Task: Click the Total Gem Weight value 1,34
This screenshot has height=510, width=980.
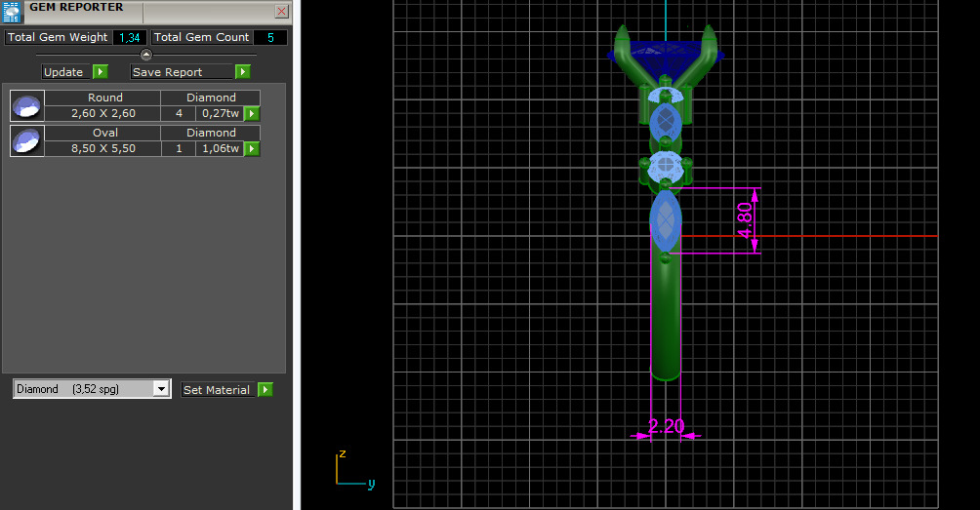Action: [130, 37]
